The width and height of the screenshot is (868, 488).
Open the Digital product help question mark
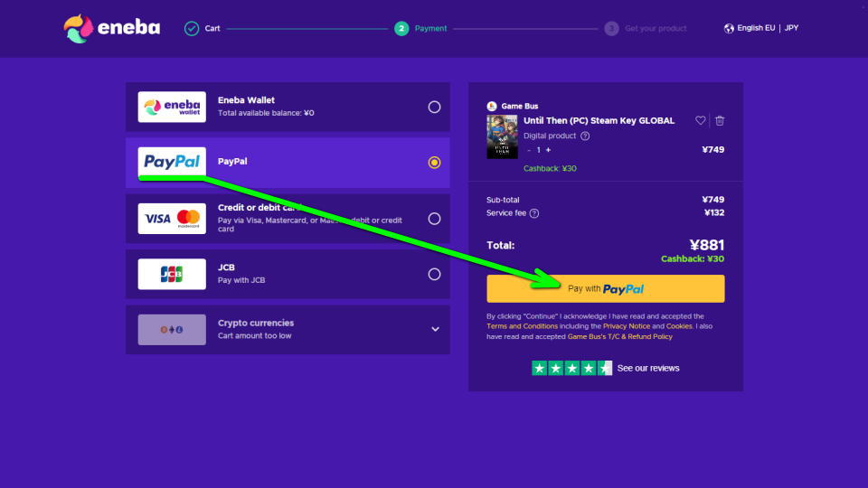pyautogui.click(x=585, y=136)
